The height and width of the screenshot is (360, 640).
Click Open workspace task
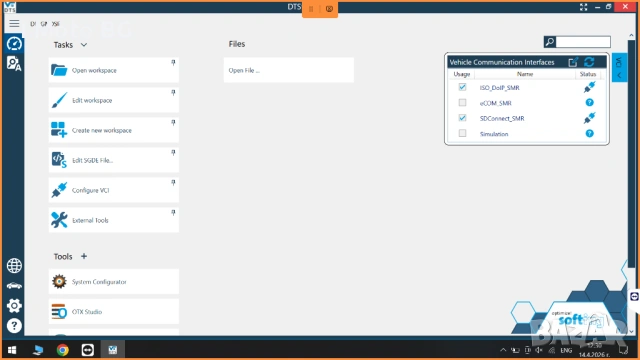tap(113, 70)
